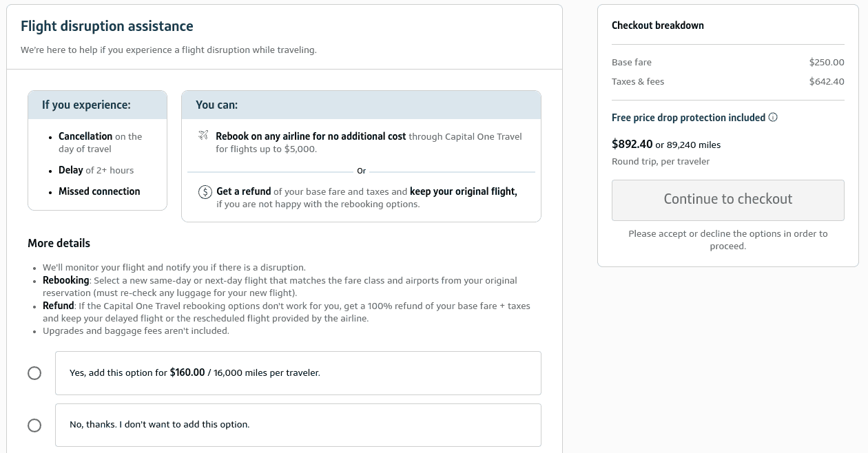The width and height of the screenshot is (868, 453).
Task: Select the radio button to add disruption assistance
Action: click(34, 373)
